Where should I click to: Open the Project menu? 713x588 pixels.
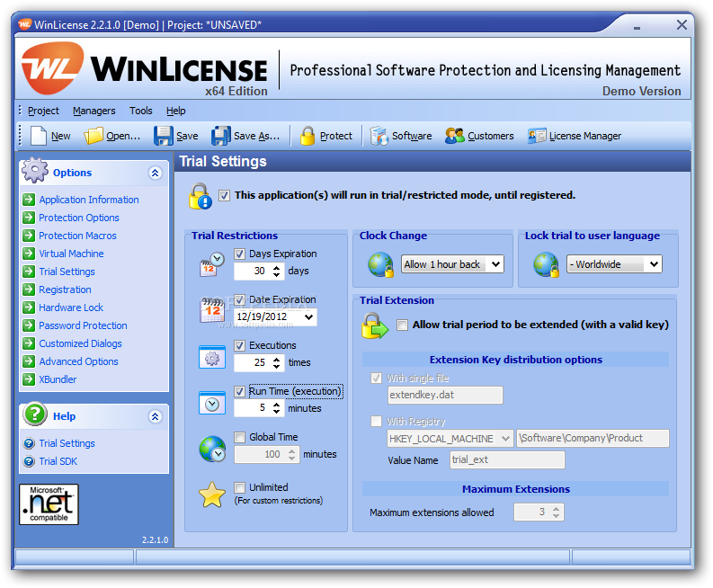tap(43, 111)
